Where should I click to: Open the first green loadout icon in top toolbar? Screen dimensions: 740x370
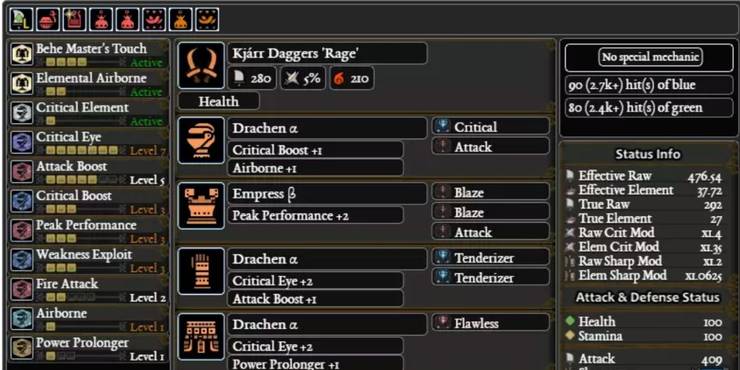click(x=21, y=19)
